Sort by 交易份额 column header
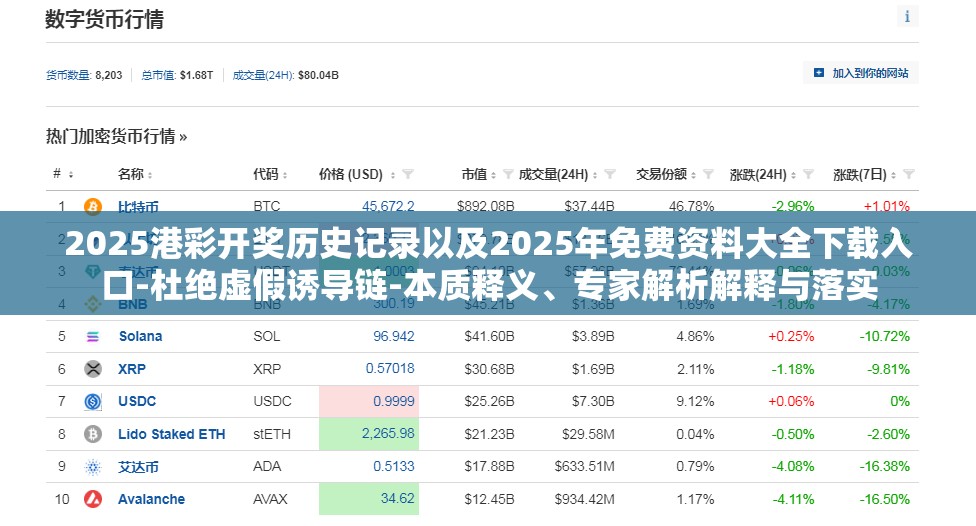The height and width of the screenshot is (526, 976). [x=666, y=174]
